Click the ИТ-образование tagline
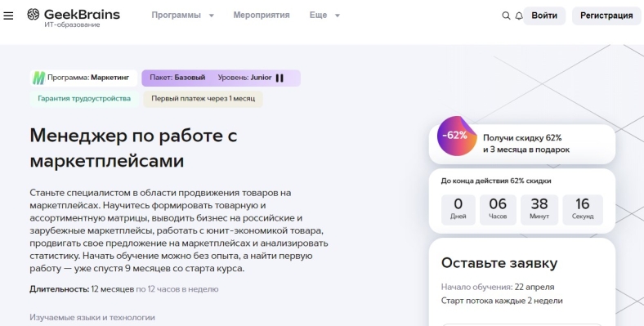644x326 pixels. click(x=72, y=25)
